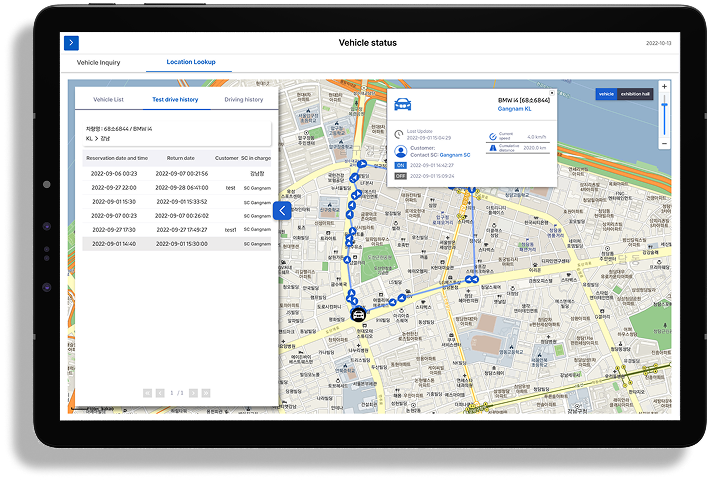The width and height of the screenshot is (710, 480).
Task: Switch to the Driving history tab
Action: [243, 100]
